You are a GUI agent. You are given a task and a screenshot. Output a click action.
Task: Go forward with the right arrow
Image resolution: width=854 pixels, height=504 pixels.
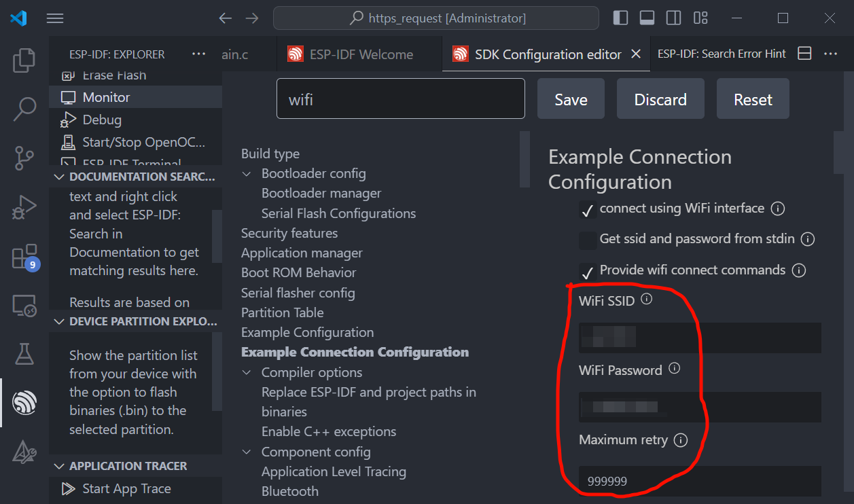point(252,18)
